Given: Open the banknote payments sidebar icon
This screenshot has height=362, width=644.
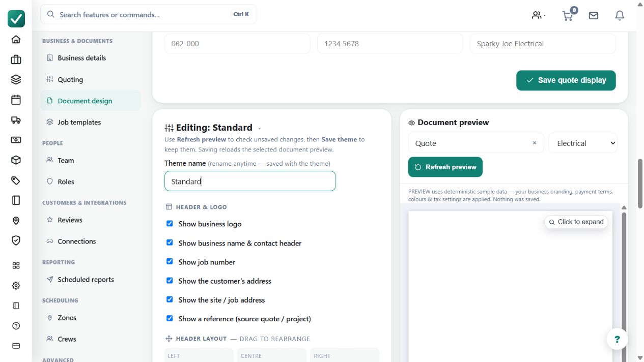Looking at the screenshot, I should [16, 140].
